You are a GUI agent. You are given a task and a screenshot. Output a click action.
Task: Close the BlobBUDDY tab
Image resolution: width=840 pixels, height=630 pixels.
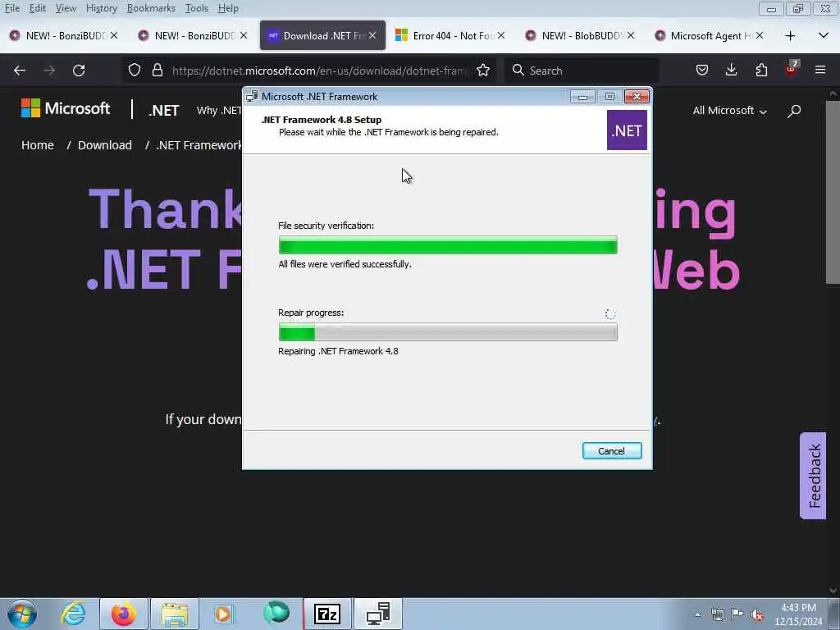click(631, 35)
